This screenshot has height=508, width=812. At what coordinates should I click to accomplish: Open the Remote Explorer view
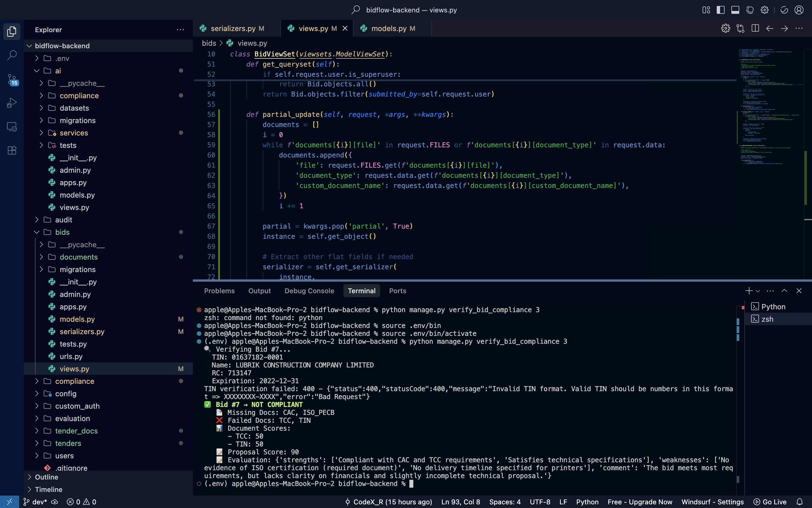(x=12, y=127)
